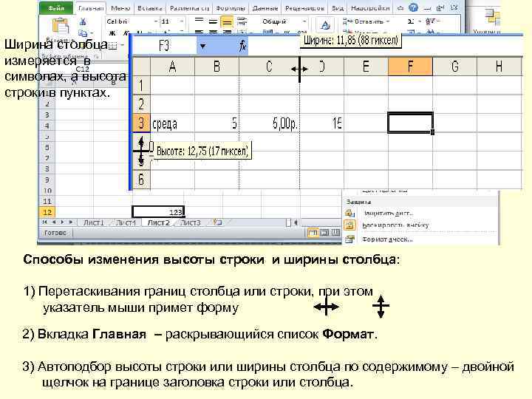
Task: Align text to middle of cell
Action: point(213,21)
